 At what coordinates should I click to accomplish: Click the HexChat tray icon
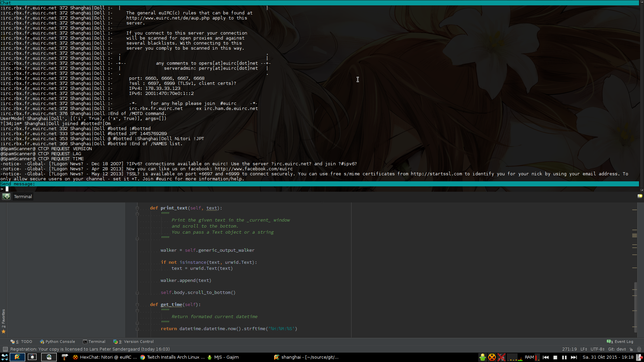(x=492, y=357)
